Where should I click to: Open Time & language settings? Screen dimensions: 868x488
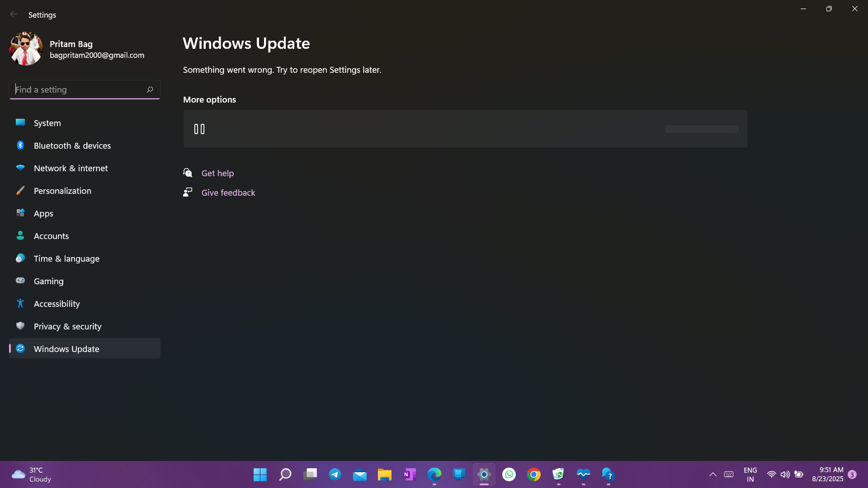[x=85, y=258]
